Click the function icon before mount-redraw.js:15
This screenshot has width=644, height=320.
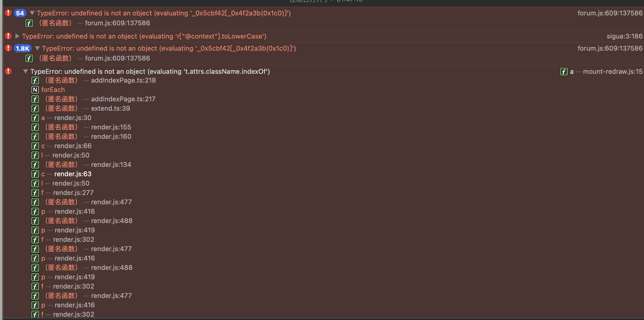tap(564, 72)
